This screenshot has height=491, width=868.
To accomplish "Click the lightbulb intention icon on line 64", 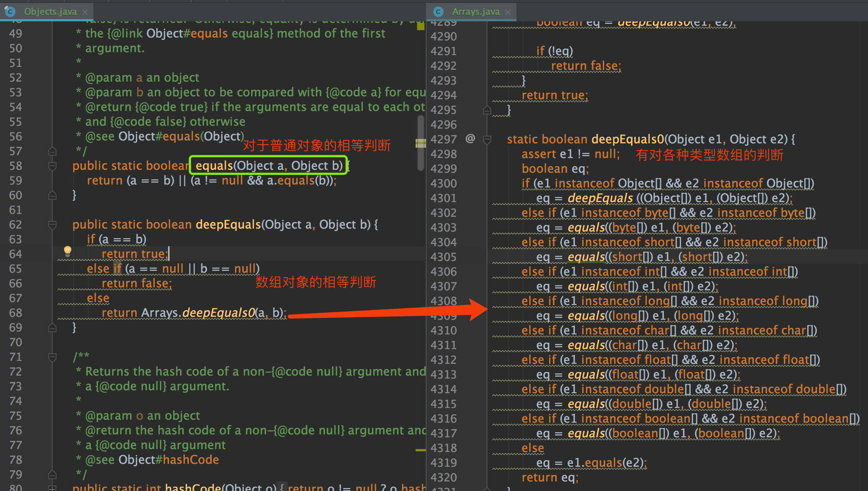I will click(67, 251).
